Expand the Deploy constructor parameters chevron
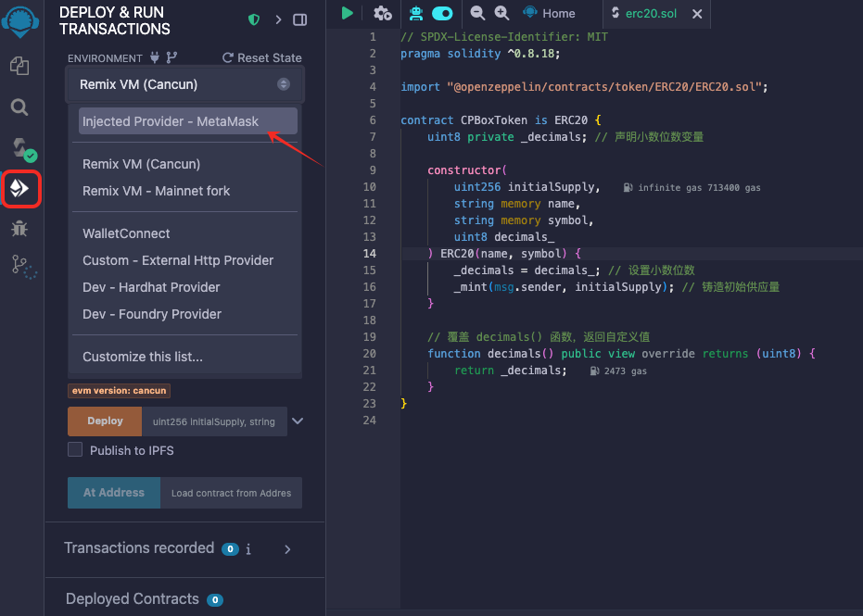863x616 pixels. pyautogui.click(x=298, y=421)
